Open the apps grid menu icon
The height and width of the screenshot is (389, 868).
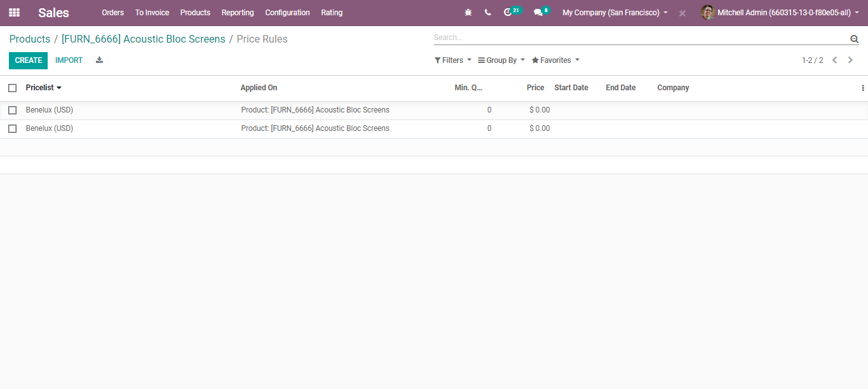pyautogui.click(x=14, y=13)
